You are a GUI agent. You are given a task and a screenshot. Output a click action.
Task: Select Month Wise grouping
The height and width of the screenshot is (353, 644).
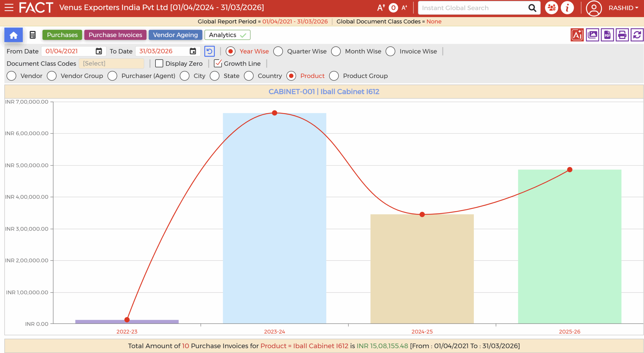336,51
